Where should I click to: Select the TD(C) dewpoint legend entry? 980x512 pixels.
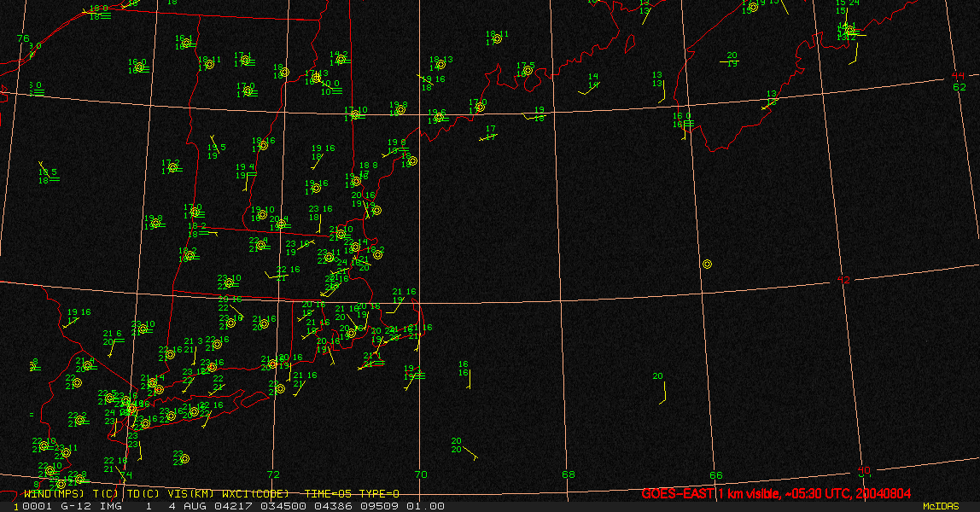[x=143, y=494]
